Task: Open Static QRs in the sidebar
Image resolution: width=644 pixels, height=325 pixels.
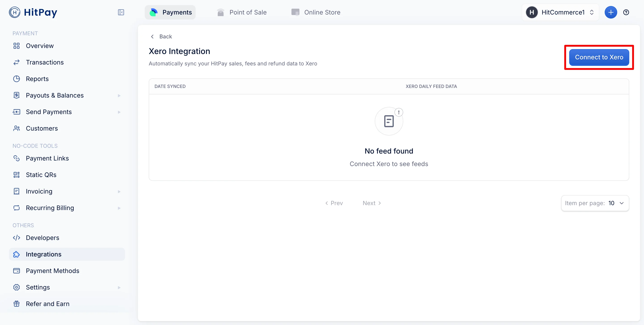Action: point(67,175)
